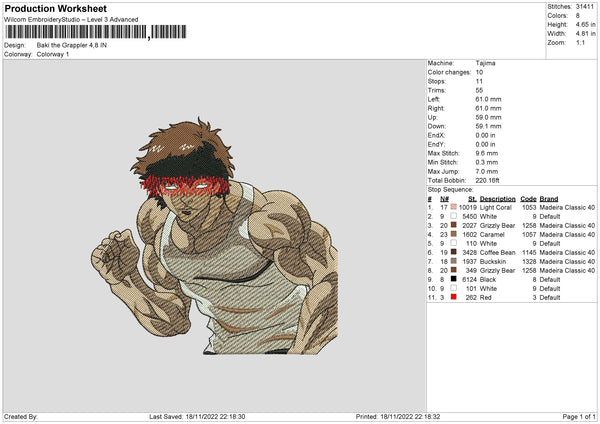Click the Colors value 8
This screenshot has width=600, height=424.
click(578, 16)
